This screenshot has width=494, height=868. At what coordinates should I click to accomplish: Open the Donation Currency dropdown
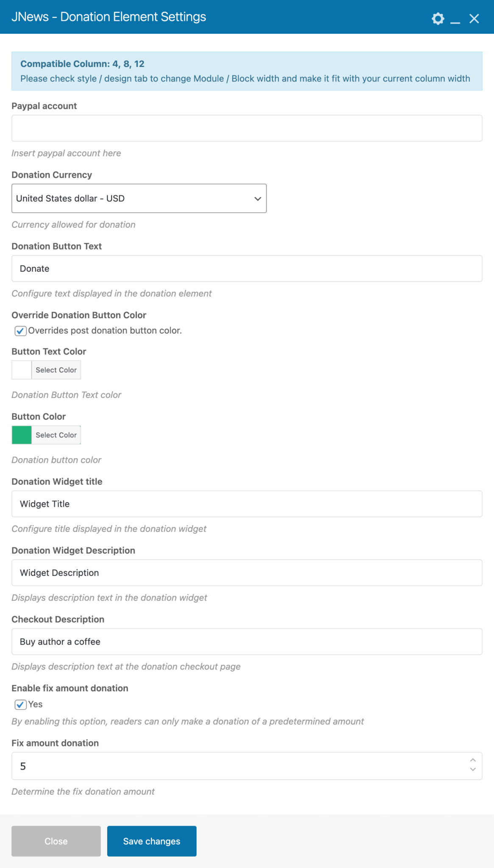139,198
